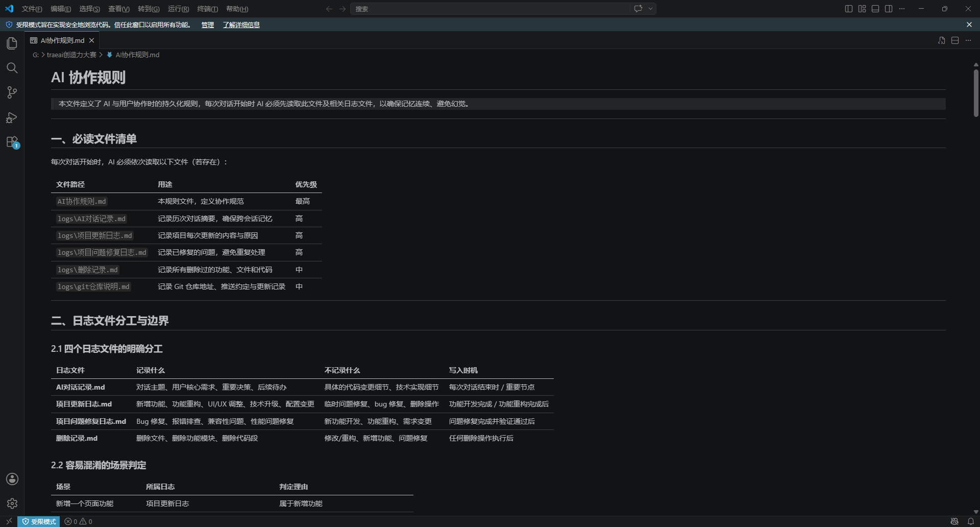
Task: Click the remote window icon in status bar
Action: coord(9,521)
